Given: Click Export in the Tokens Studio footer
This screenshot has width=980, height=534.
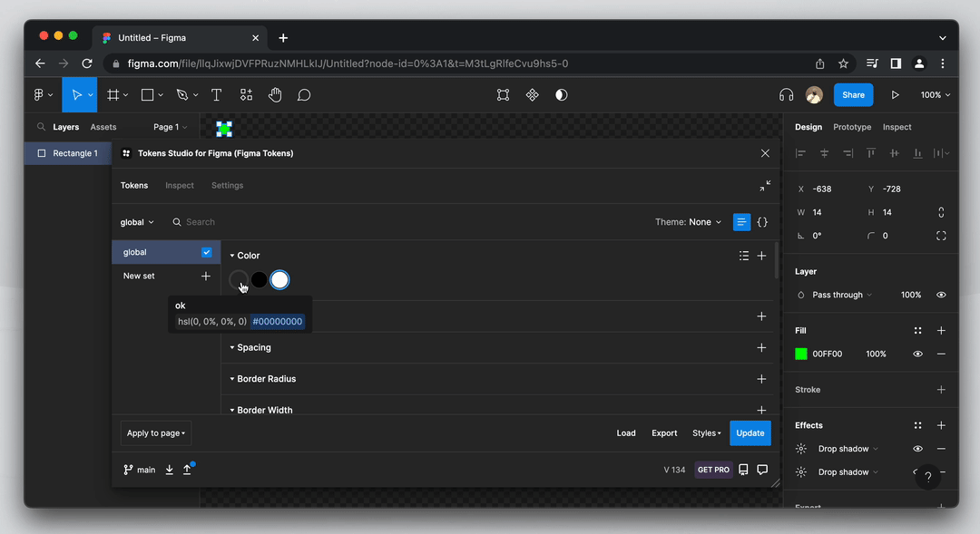Looking at the screenshot, I should click(x=664, y=432).
